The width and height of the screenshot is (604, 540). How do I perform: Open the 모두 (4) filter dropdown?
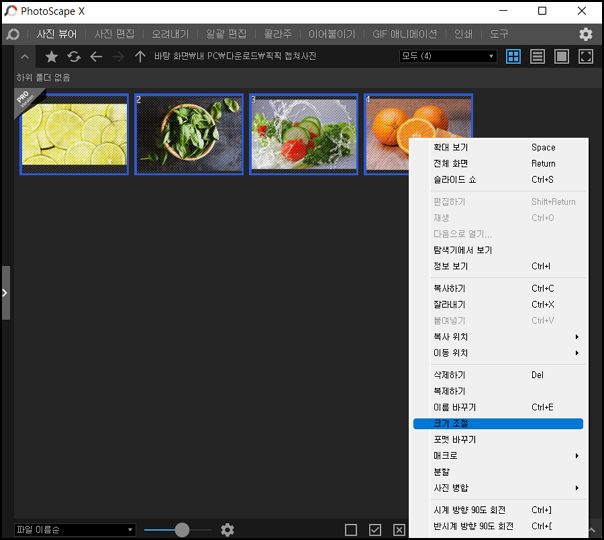point(448,56)
